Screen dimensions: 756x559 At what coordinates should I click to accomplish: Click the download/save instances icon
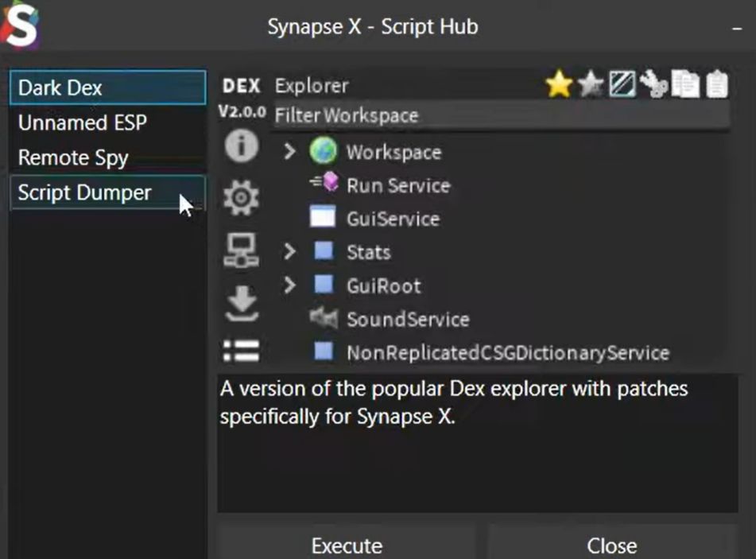(x=241, y=302)
